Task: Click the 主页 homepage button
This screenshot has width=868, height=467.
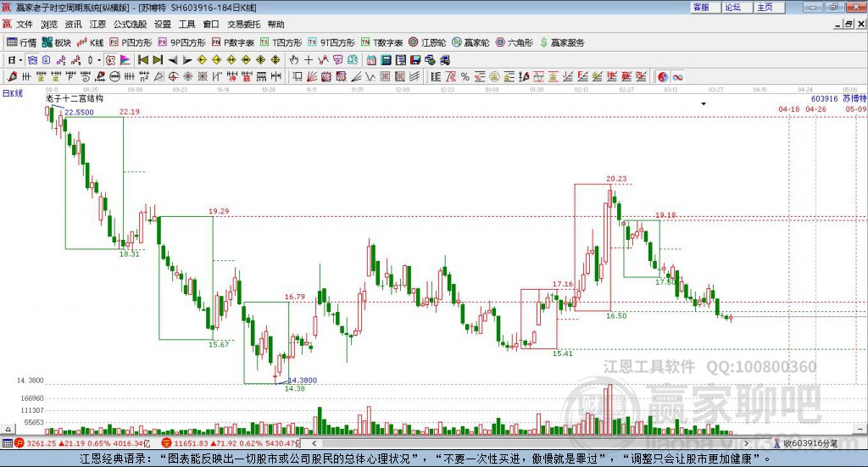Action: 770,7
